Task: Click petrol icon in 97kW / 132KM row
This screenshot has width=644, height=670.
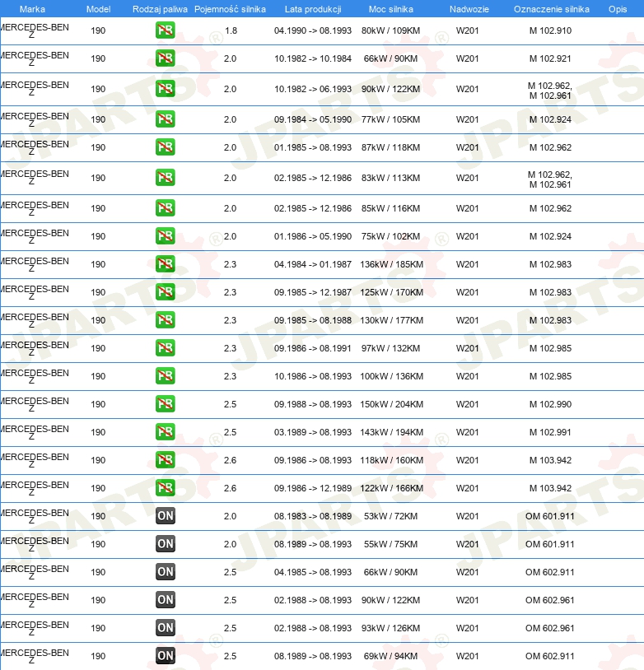Action: 165,348
